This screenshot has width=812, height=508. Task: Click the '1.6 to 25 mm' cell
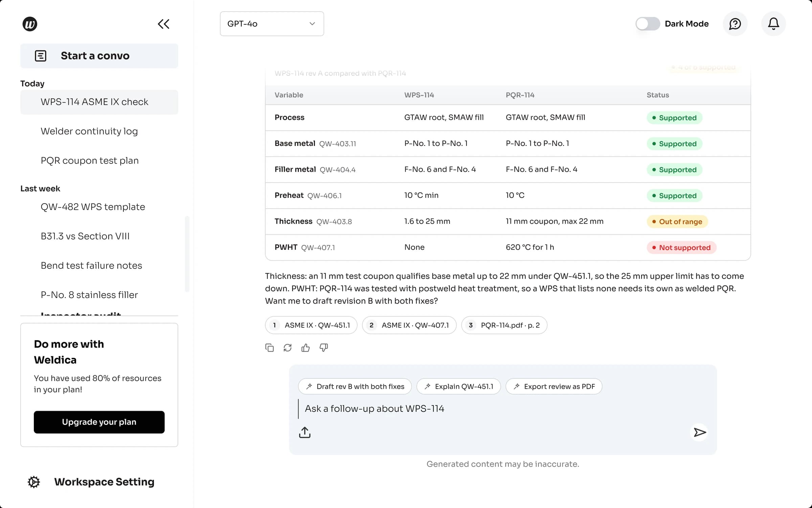click(427, 221)
